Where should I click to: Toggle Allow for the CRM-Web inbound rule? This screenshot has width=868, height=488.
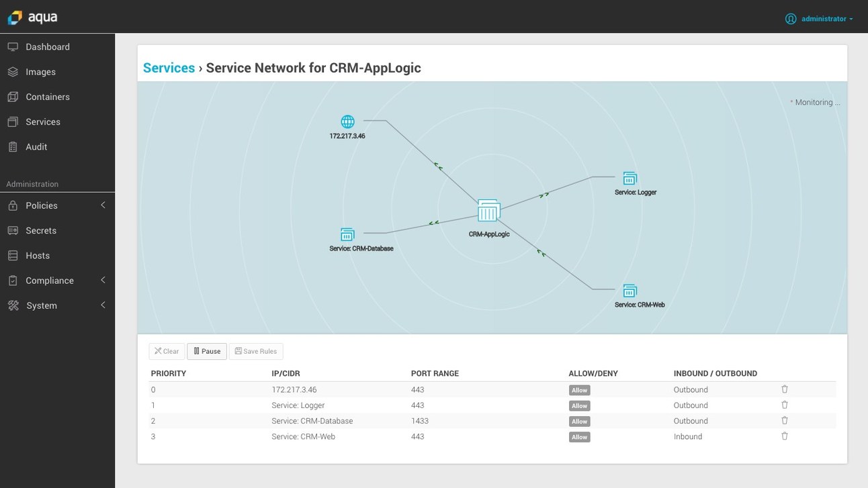click(578, 437)
